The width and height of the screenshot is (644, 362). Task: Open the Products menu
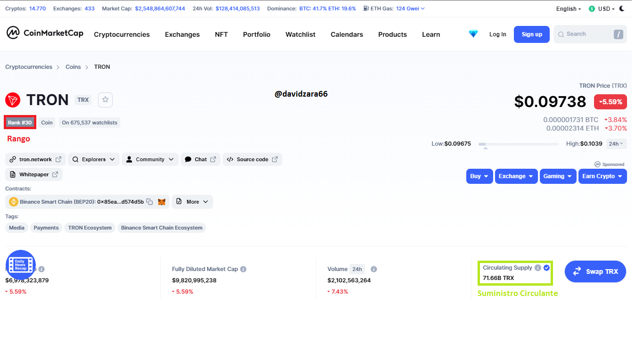pyautogui.click(x=392, y=34)
